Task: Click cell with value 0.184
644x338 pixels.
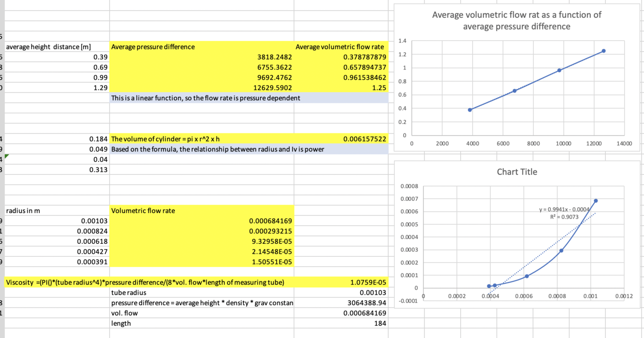Action: click(x=57, y=139)
